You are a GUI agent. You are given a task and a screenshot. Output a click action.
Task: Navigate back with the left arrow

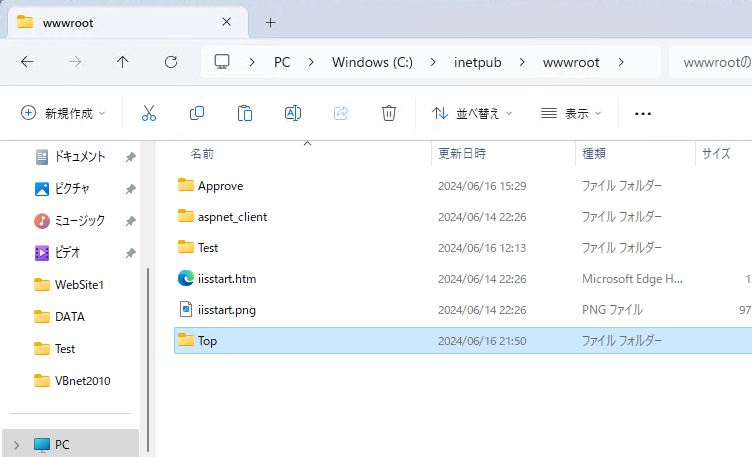click(27, 62)
